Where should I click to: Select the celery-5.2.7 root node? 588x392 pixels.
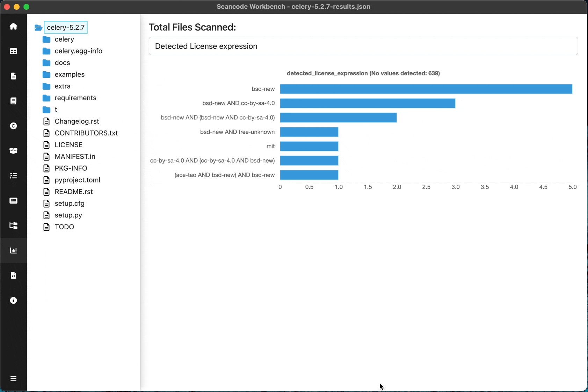[x=66, y=28]
